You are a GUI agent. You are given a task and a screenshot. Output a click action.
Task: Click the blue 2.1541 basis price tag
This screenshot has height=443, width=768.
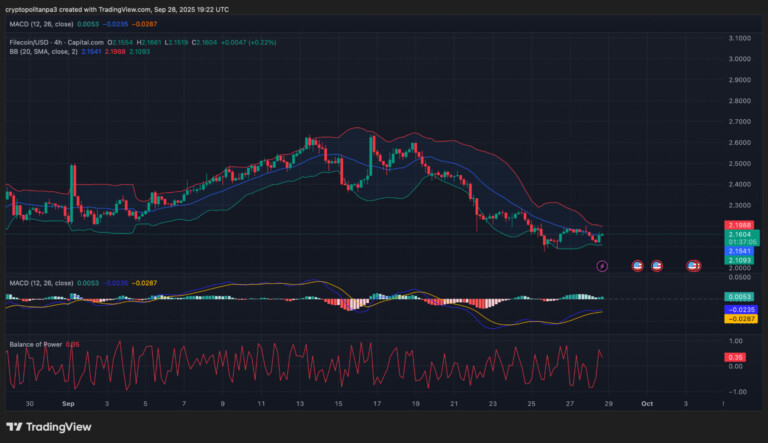741,250
